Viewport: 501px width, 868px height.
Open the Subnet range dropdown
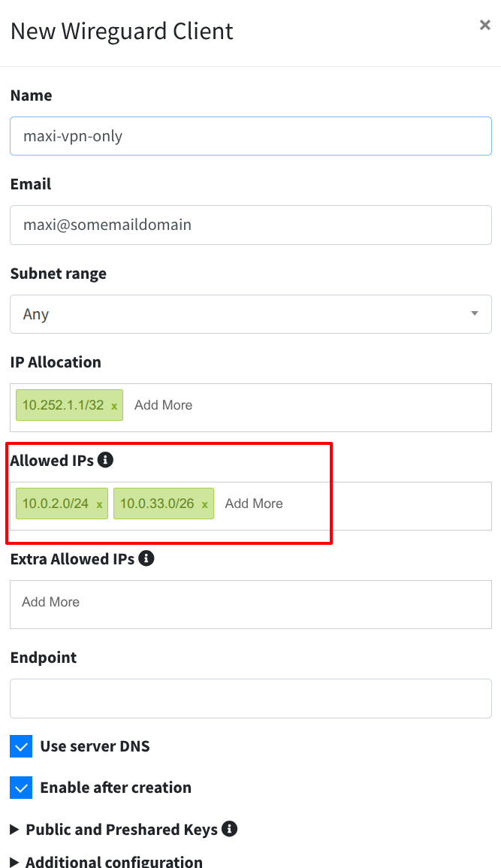pos(250,314)
